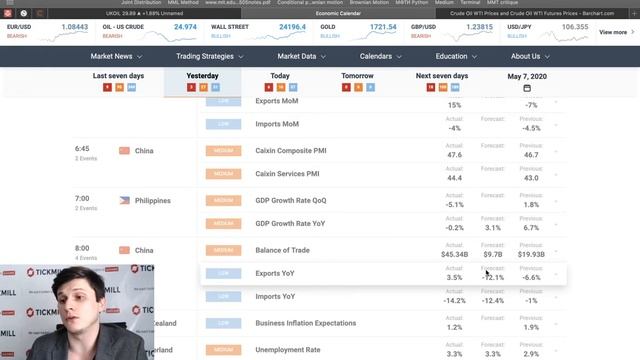Open the EUR/USD ticker
Image resolution: width=640 pixels, height=360 pixels.
[47, 32]
